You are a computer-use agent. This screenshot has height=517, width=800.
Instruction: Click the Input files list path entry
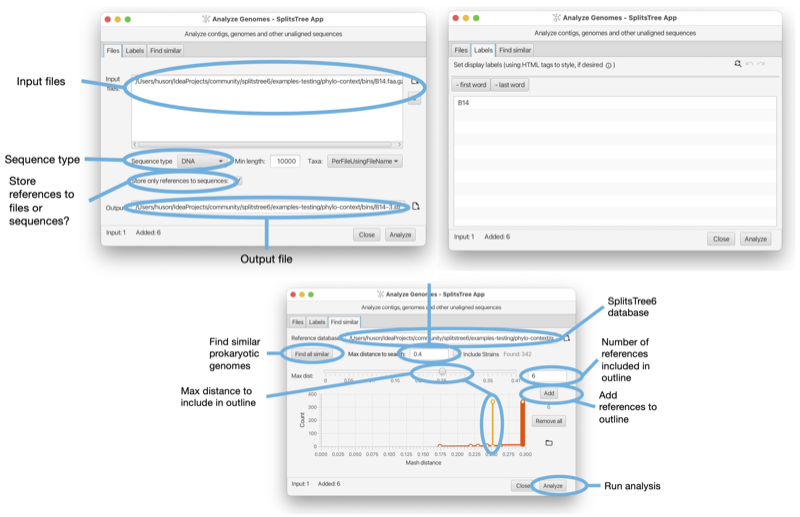pyautogui.click(x=267, y=81)
